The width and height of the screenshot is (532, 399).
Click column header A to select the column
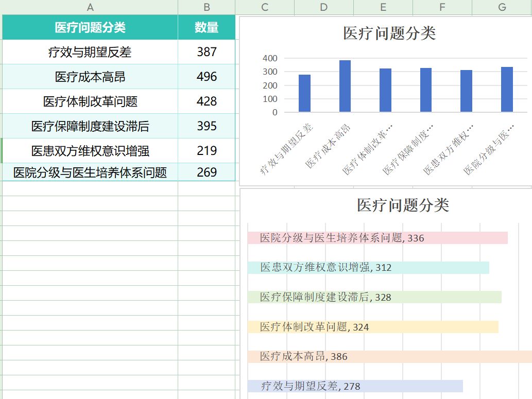[90, 7]
